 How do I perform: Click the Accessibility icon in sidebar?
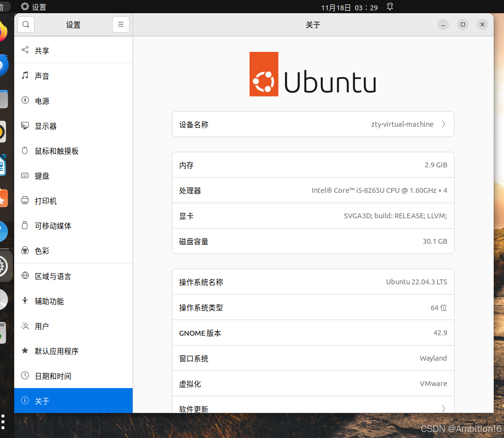(x=25, y=300)
